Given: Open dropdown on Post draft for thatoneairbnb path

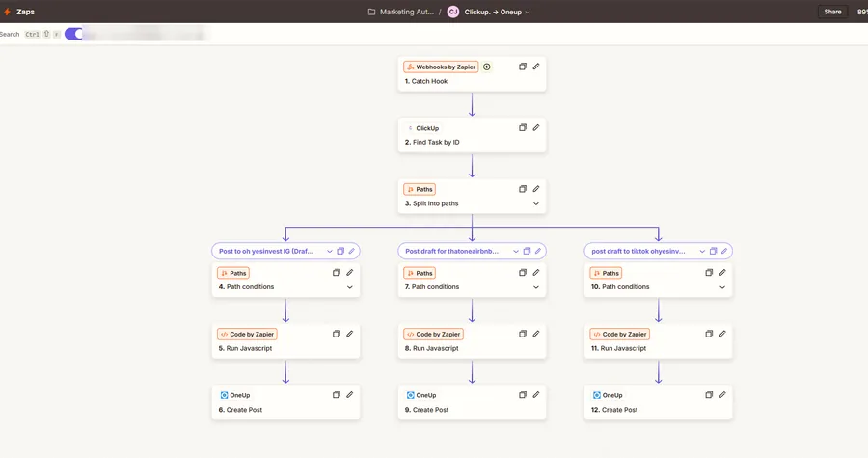Looking at the screenshot, I should [516, 251].
